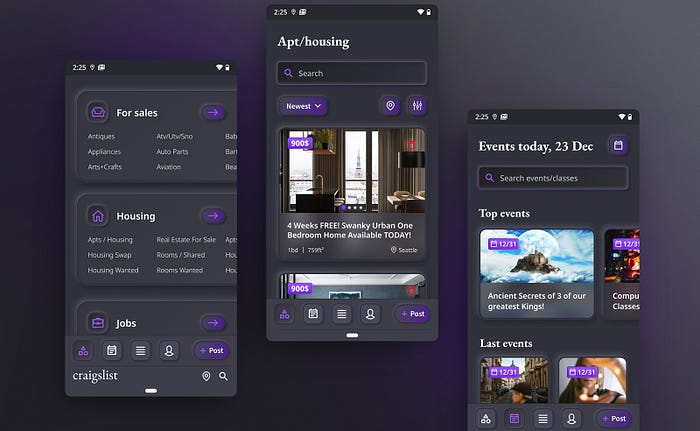Tap list tab icon in left phone
The width and height of the screenshot is (700, 431).
pos(140,351)
